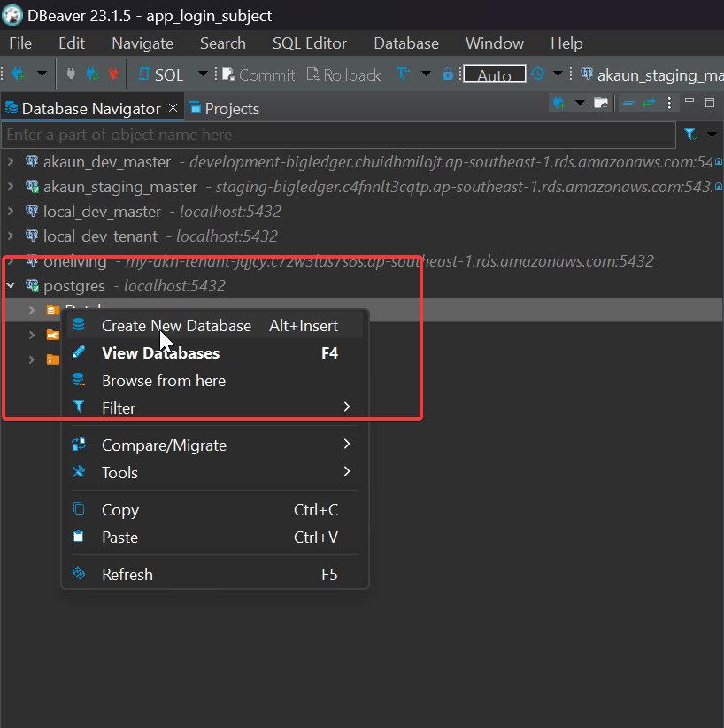This screenshot has width=724, height=728.
Task: Click the Collapse All icon in navigator
Action: [629, 103]
